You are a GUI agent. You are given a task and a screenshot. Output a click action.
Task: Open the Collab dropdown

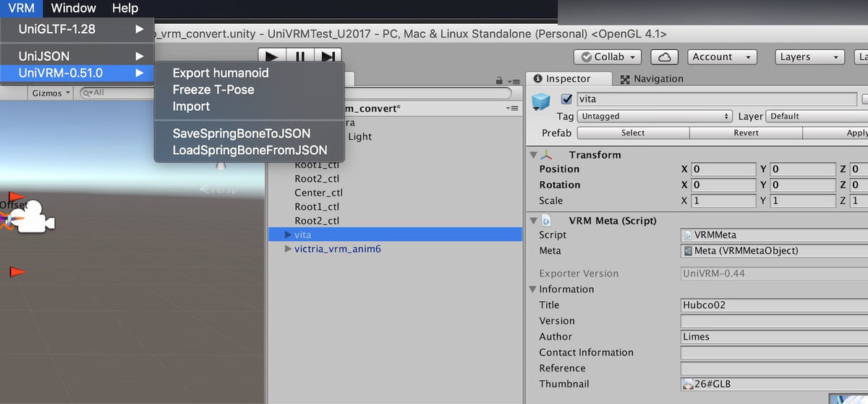coord(608,56)
